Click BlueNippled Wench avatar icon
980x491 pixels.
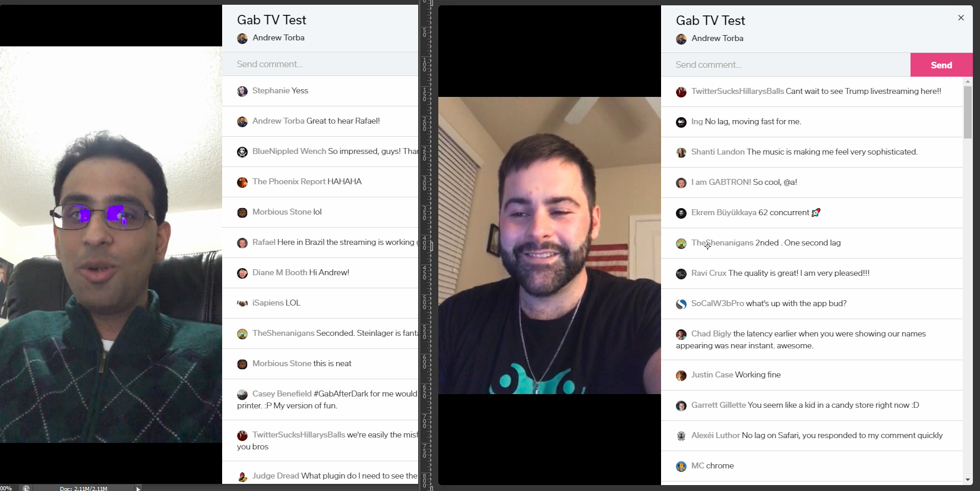coord(242,152)
